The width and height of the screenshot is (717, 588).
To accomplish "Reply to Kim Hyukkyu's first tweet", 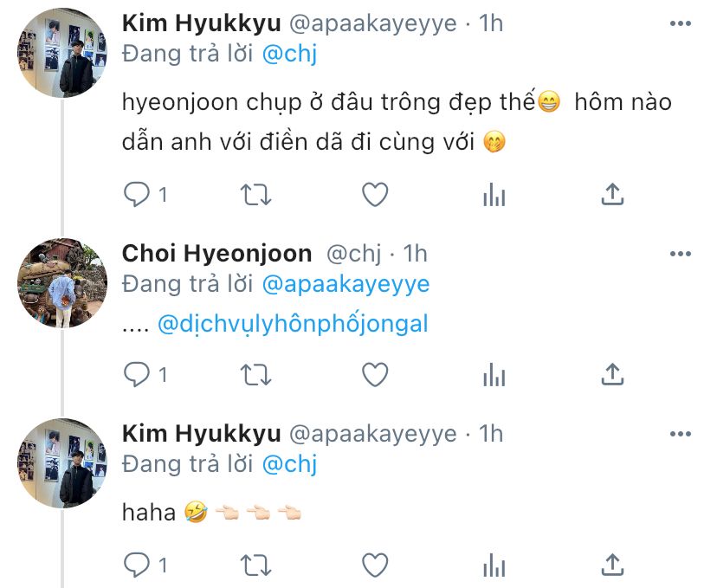I will coord(137,196).
